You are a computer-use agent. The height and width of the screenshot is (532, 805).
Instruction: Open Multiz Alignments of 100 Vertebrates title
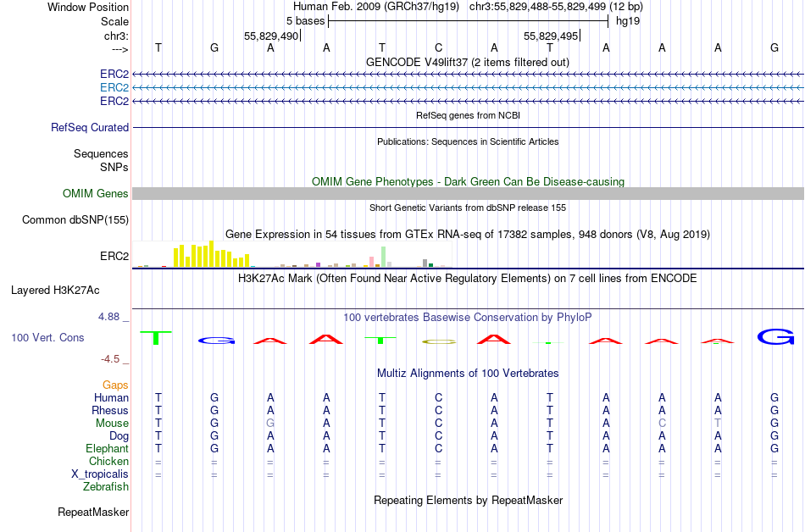point(468,373)
